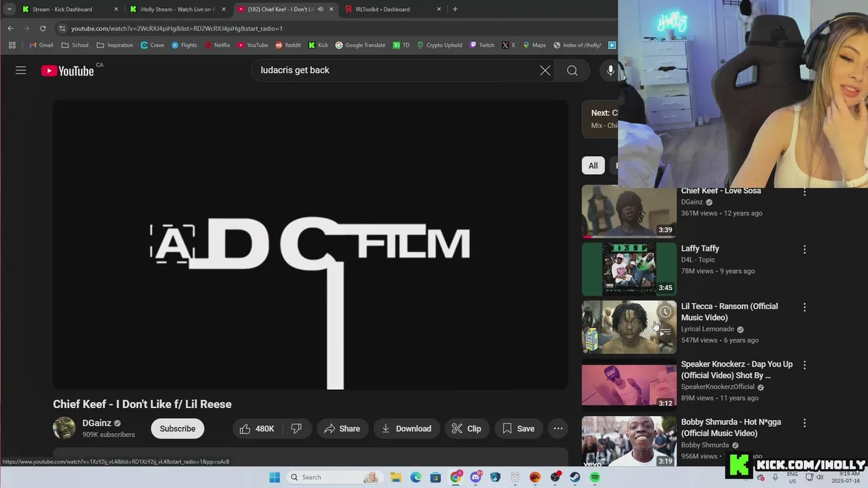This screenshot has width=868, height=488.
Task: Open Steam from the taskbar
Action: point(575,477)
